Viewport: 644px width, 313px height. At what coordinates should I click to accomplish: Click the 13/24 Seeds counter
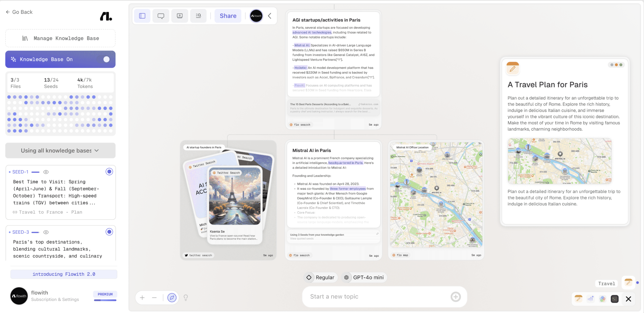(x=51, y=83)
